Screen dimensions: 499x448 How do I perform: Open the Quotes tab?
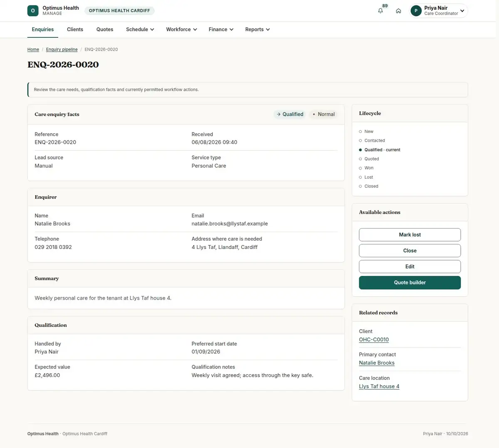tap(105, 30)
